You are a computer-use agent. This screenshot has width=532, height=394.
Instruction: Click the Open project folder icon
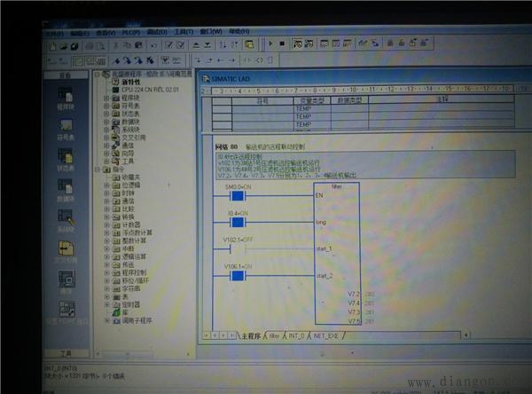tap(64, 46)
